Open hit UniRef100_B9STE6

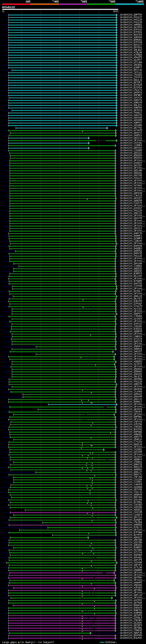pos(131,35)
